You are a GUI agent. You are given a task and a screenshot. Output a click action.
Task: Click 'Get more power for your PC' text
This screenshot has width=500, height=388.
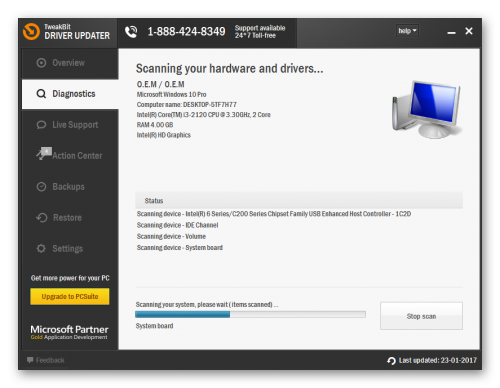[70, 278]
